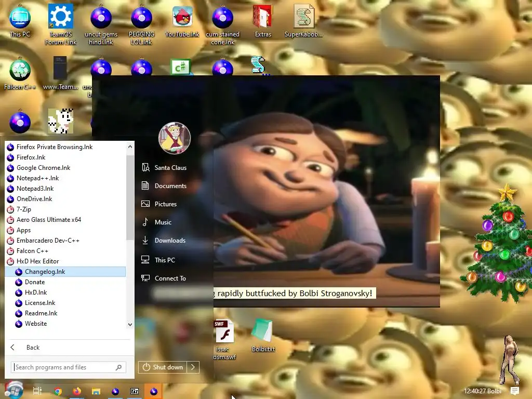Click the dancing figure desktop gadget
The width and height of the screenshot is (532, 399).
click(x=510, y=360)
